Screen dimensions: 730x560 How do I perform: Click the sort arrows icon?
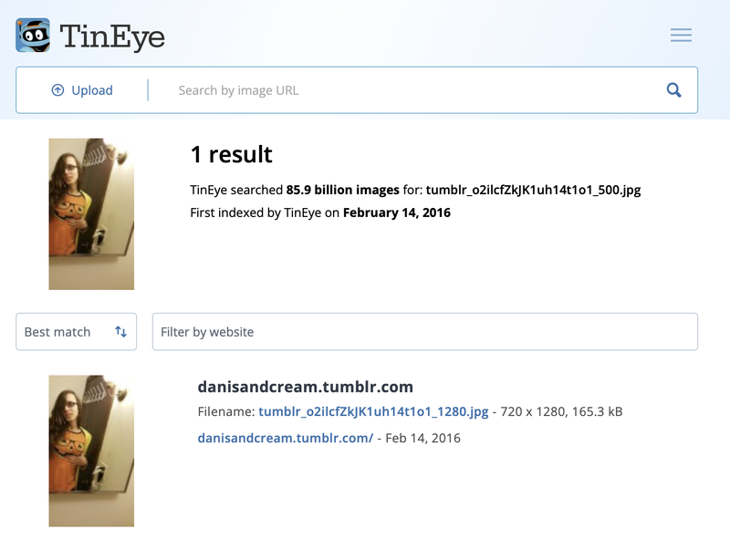click(x=121, y=331)
